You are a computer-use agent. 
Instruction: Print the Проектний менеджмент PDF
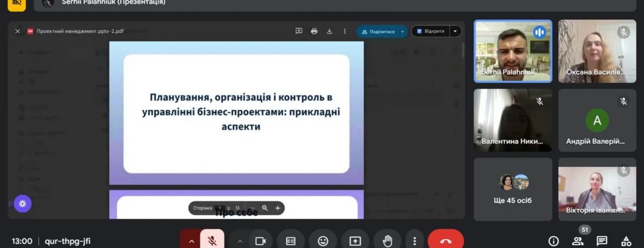tap(314, 31)
